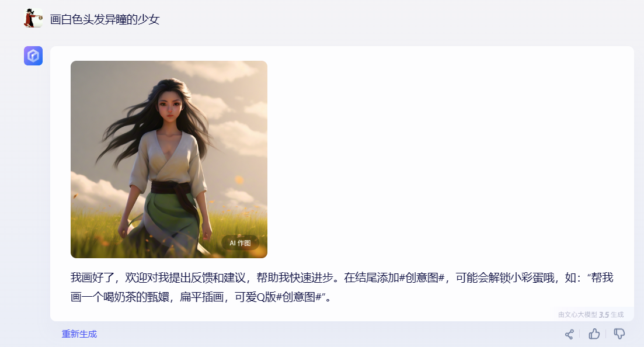Click the phrase 可爱Q版#创意图# in the reply

click(278, 297)
